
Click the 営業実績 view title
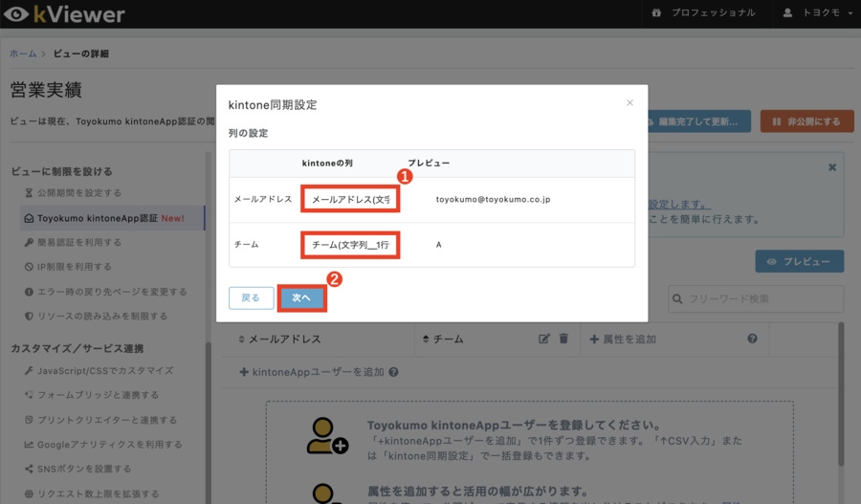tap(46, 90)
